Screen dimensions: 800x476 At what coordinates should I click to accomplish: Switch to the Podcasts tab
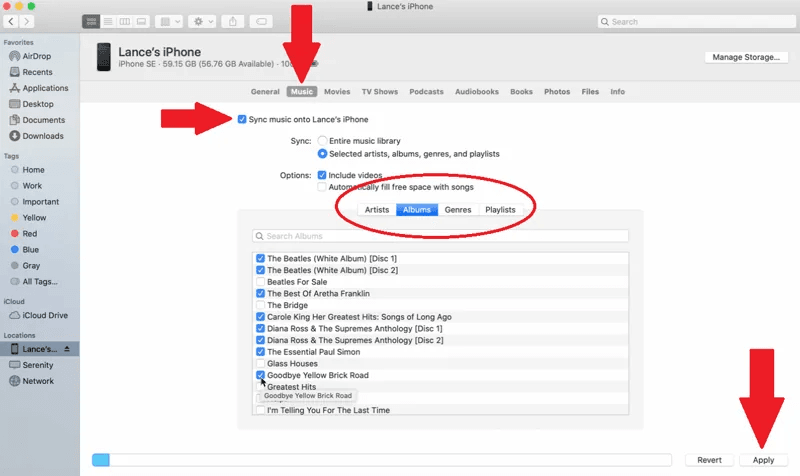tap(427, 92)
